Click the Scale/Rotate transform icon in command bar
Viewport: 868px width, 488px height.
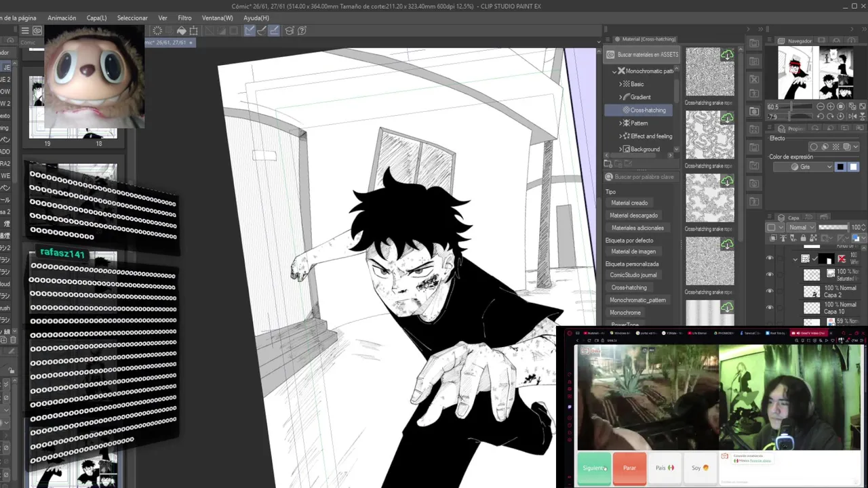click(x=193, y=30)
